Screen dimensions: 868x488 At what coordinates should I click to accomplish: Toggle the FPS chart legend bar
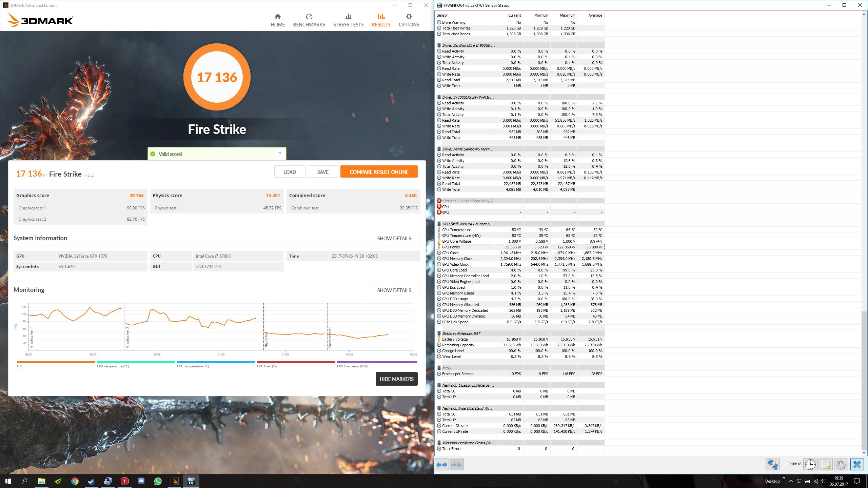[56, 362]
